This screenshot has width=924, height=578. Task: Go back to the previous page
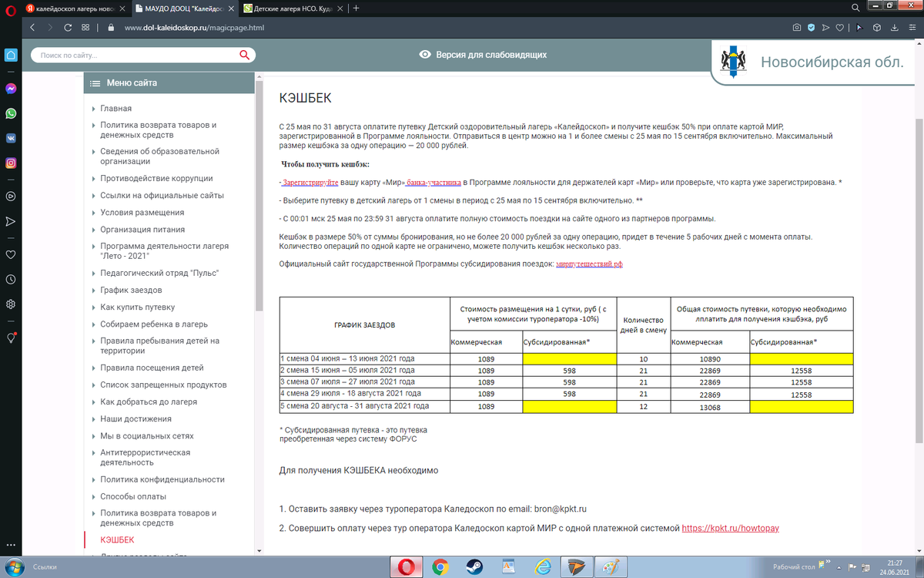32,27
